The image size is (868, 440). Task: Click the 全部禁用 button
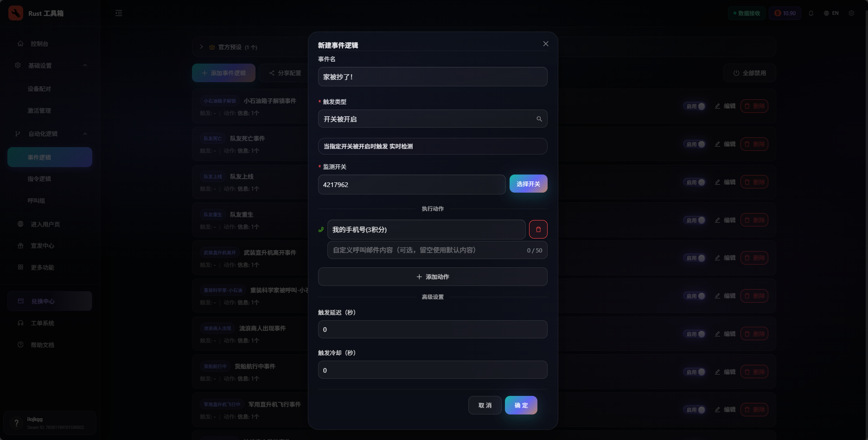tap(750, 73)
